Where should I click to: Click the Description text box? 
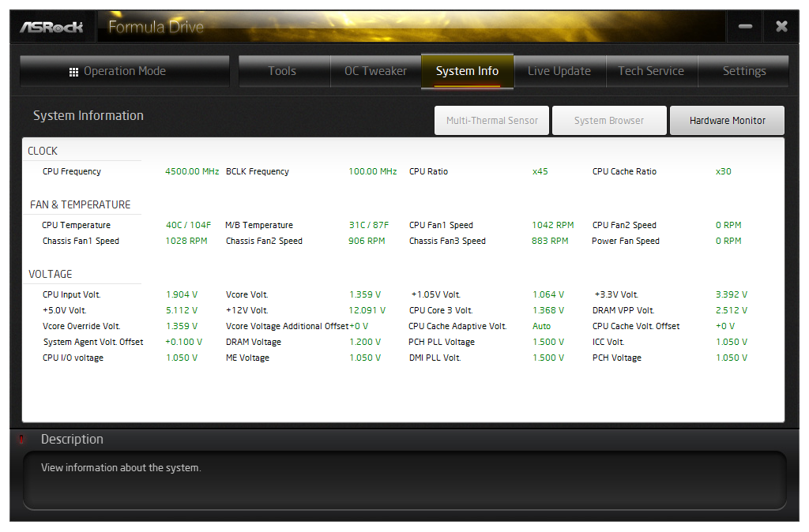click(404, 480)
